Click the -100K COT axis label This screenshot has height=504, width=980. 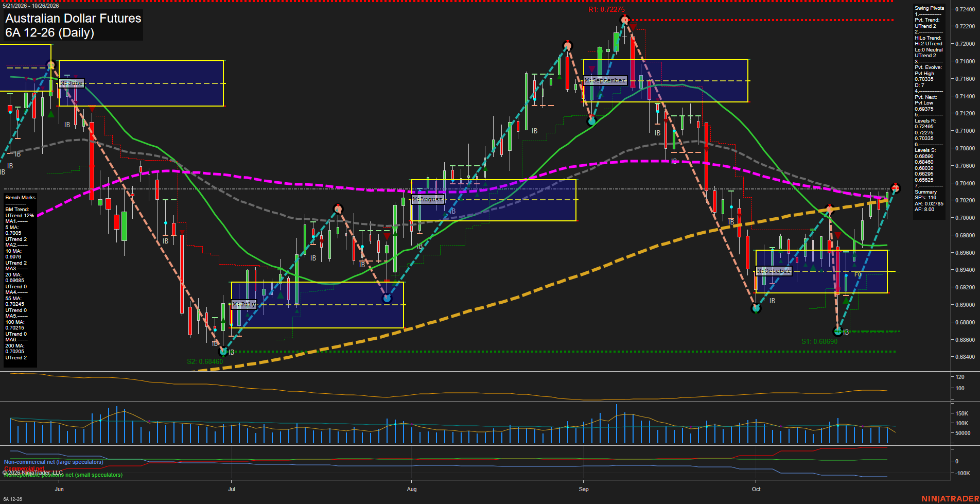962,473
